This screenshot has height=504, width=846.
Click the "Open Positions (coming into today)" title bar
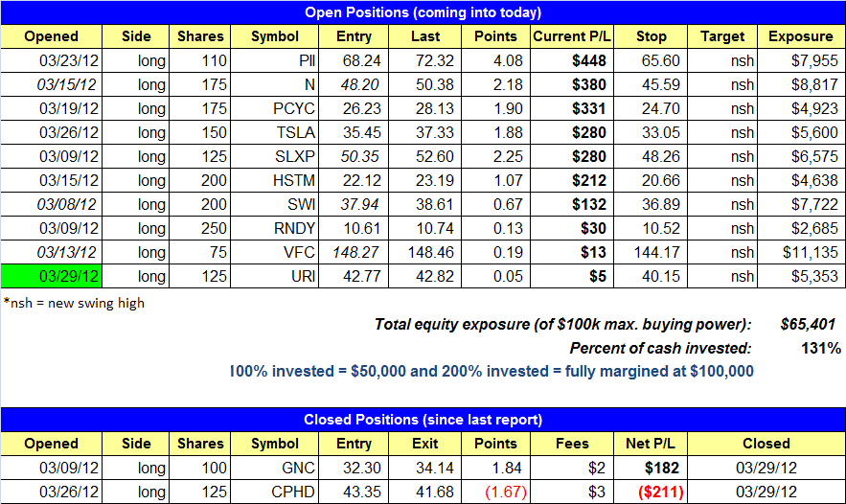click(x=423, y=12)
